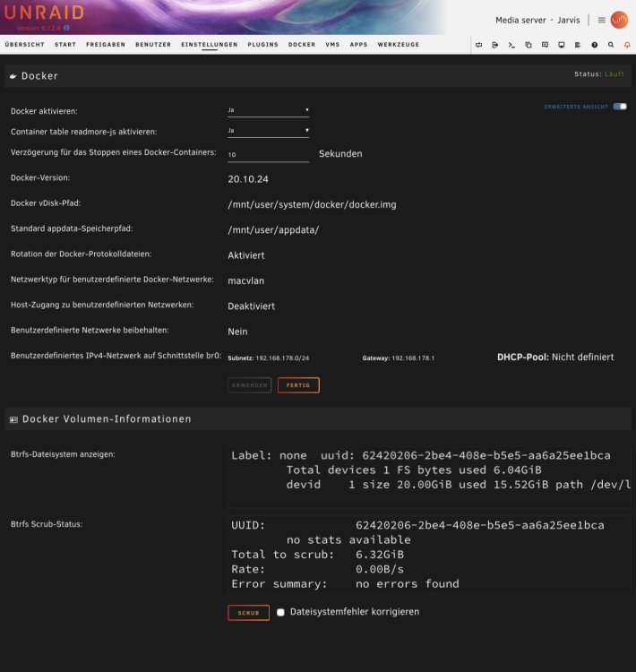
Task: Click Docker version 20.10.24 text
Action: 248,179
